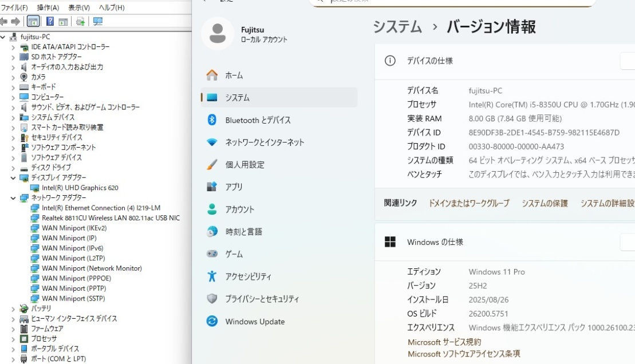This screenshot has height=364, width=635.
Task: Open the 表示(V) menu
Action: 79,8
